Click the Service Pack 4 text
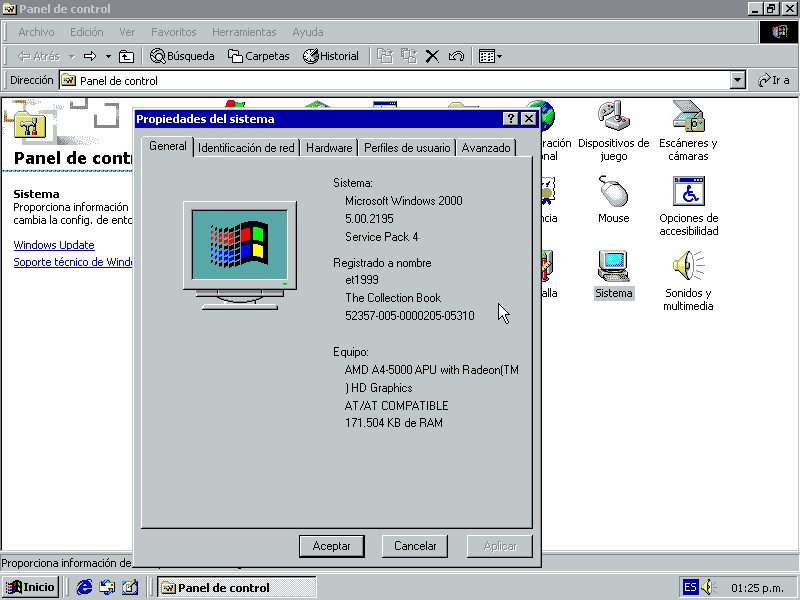800x600 pixels. tap(382, 237)
